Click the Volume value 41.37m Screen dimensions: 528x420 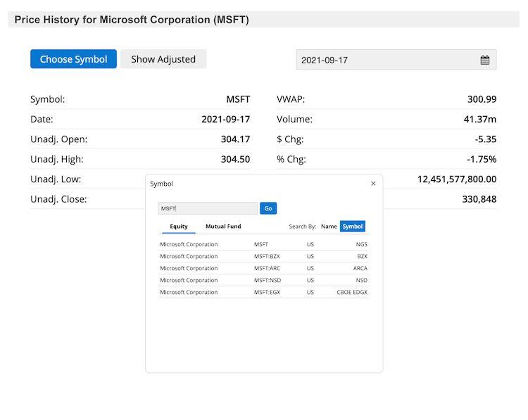479,120
